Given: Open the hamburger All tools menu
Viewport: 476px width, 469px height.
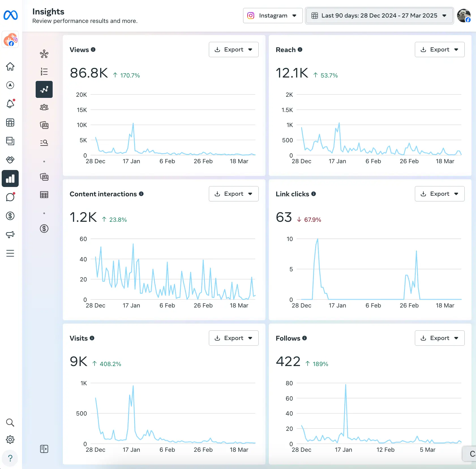Looking at the screenshot, I should pyautogui.click(x=10, y=253).
